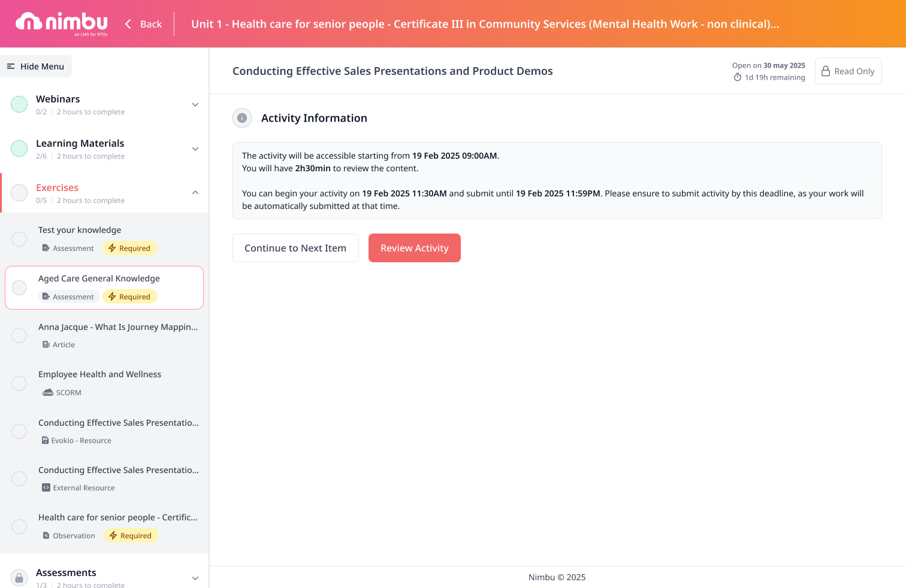Collapse the Exercises section chevron
Image resolution: width=906 pixels, height=588 pixels.
coord(195,192)
